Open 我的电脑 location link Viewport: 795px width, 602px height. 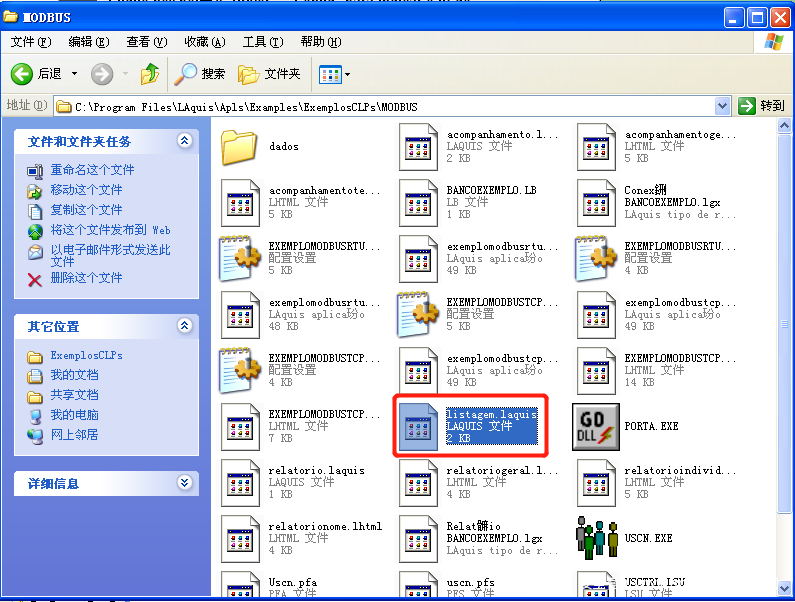click(74, 415)
